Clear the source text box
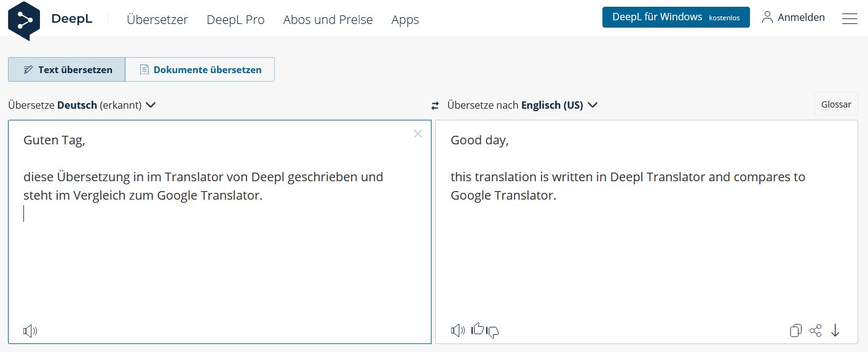868x352 pixels. (x=418, y=134)
